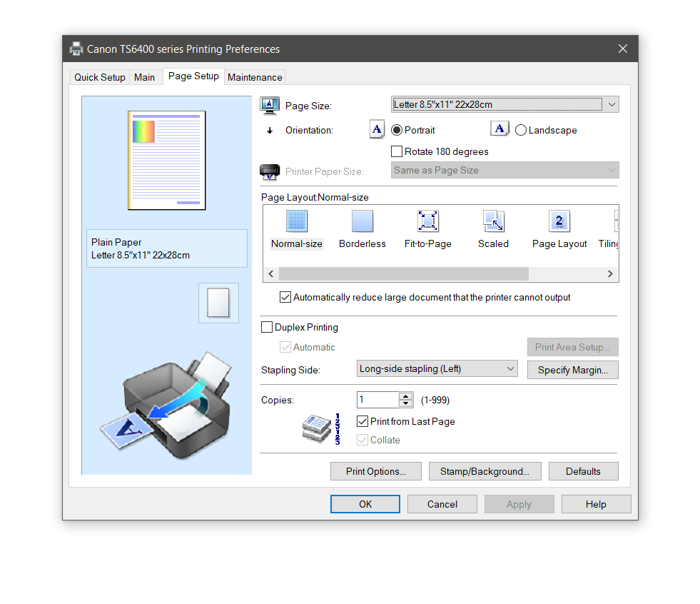The height and width of the screenshot is (604, 700).
Task: Select the Page Layout option icon
Action: 559,221
